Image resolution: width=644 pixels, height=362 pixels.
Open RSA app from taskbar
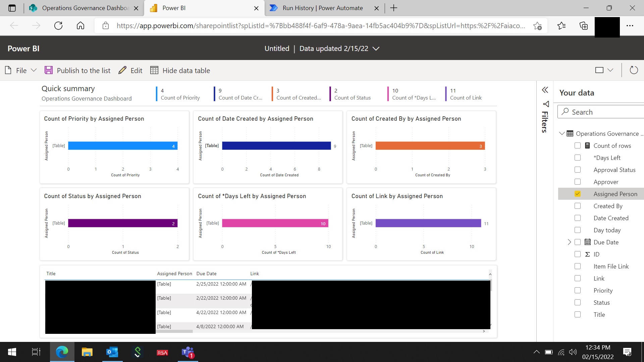click(162, 353)
